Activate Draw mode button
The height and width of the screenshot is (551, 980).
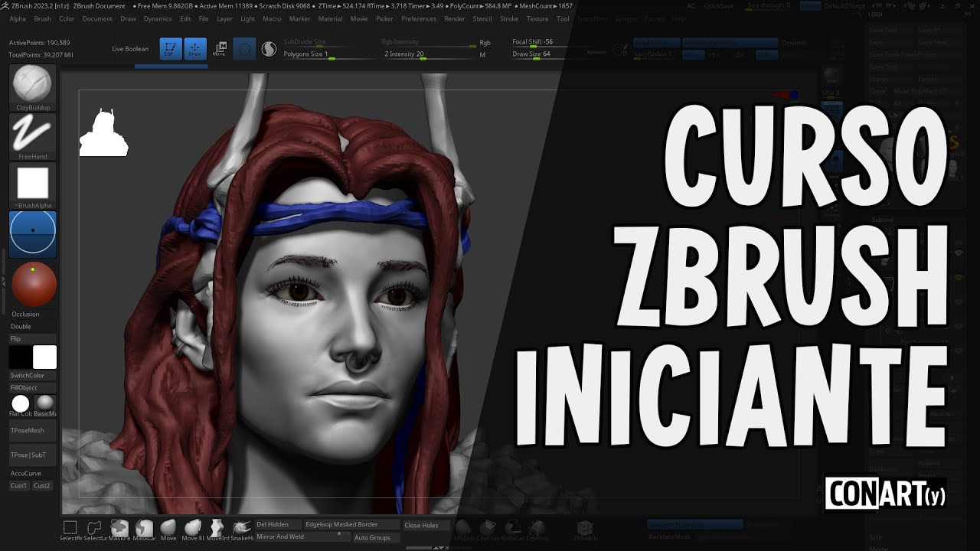[x=195, y=49]
